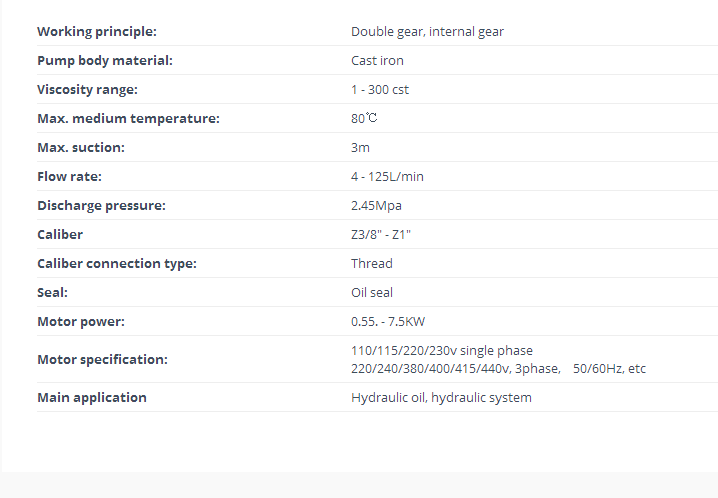This screenshot has width=718, height=498.
Task: Click the 'Discharge pressure:' label
Action: tap(101, 206)
